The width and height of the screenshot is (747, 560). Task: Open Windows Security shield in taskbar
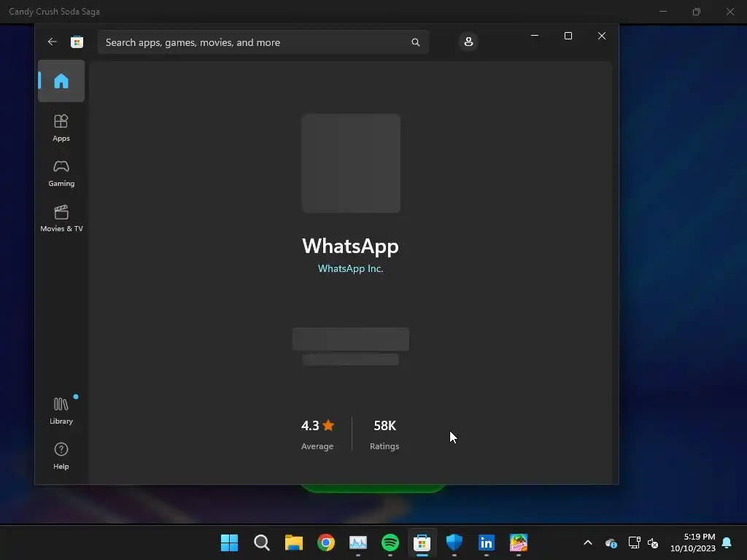454,542
